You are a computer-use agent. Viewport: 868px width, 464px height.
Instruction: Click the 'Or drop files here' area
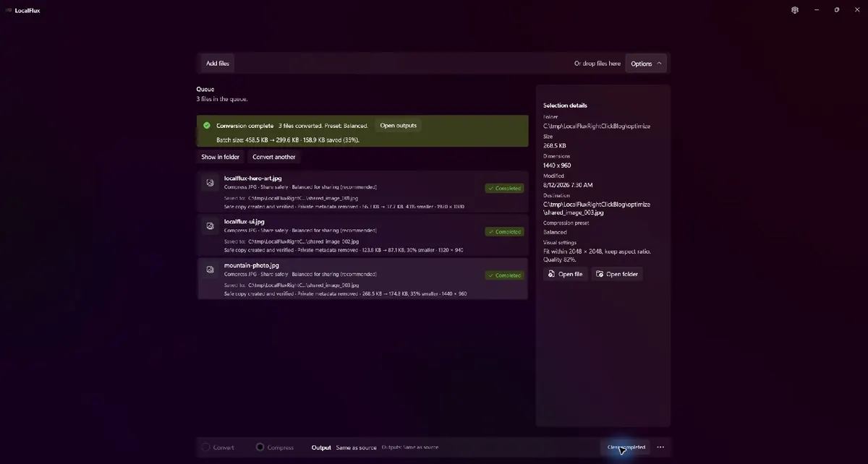[597, 64]
